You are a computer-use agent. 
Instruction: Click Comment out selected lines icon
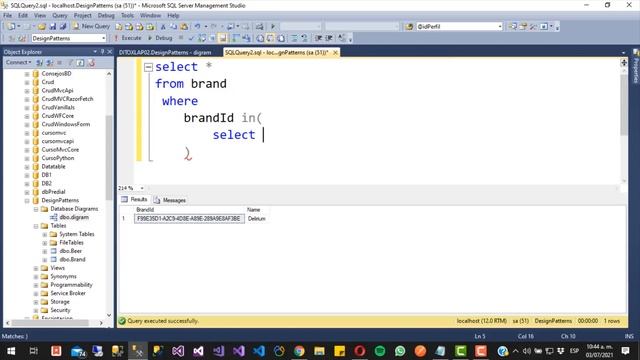294,38
